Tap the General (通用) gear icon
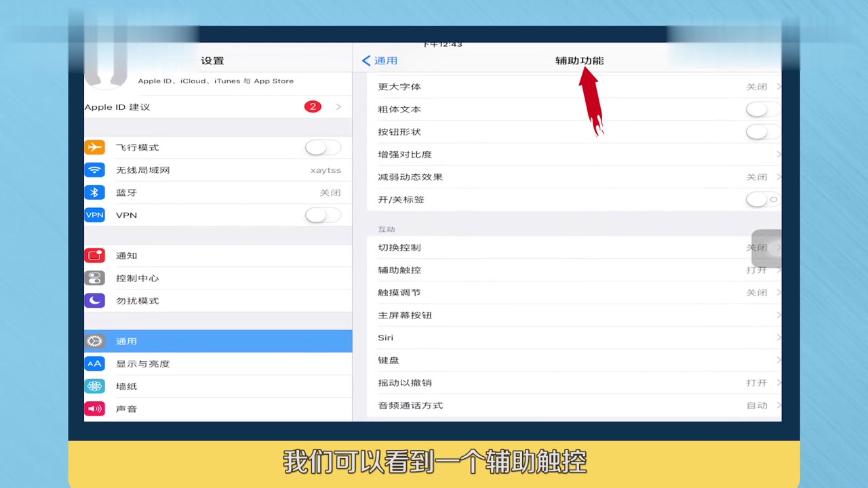The height and width of the screenshot is (488, 868). coord(95,341)
